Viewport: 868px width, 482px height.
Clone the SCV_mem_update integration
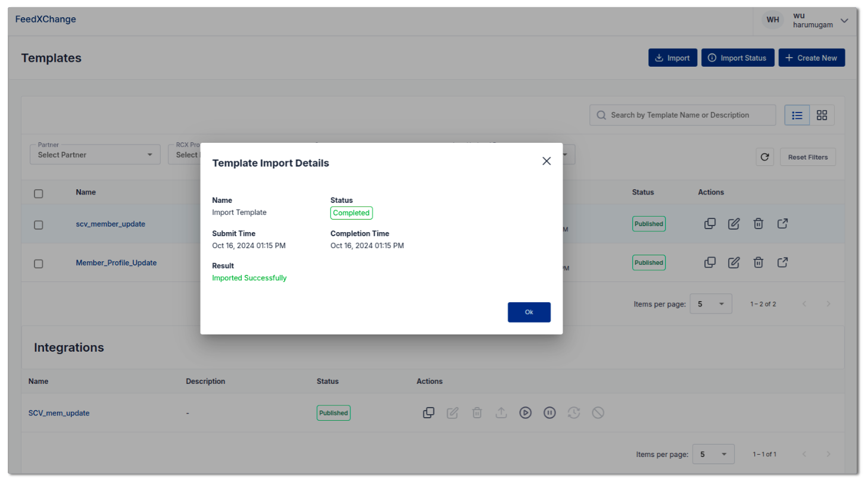pos(428,412)
